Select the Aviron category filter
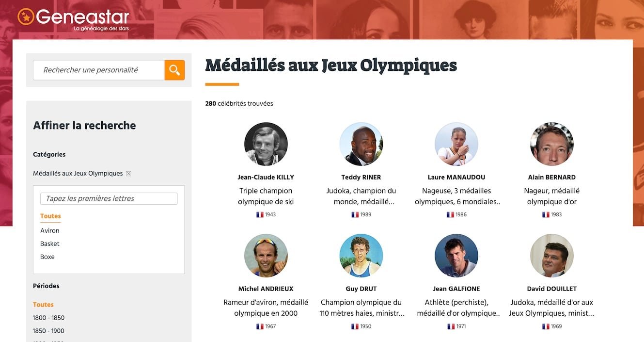Image resolution: width=644 pixels, height=342 pixels. (49, 230)
